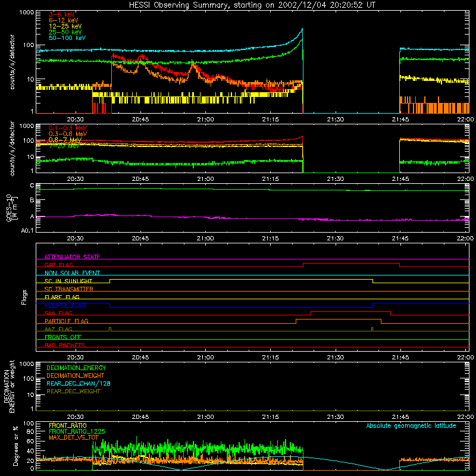
Task: Select the Degrees or % axis title
Action: click(15, 446)
